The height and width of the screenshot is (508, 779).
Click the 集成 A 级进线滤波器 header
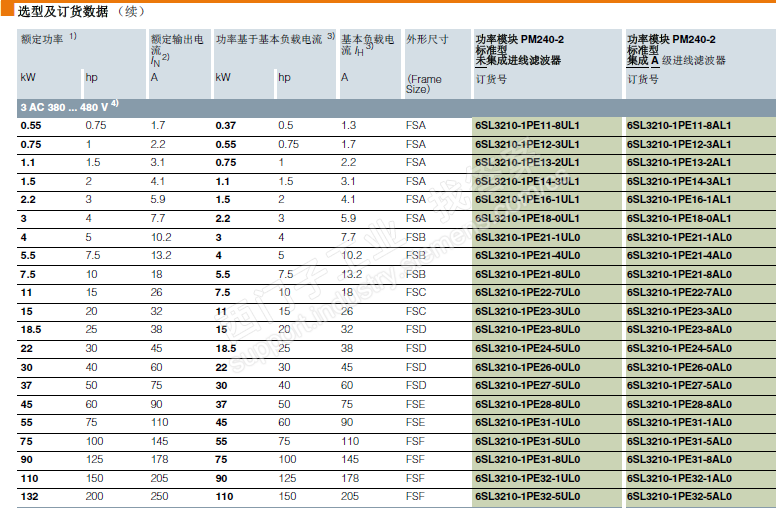676,50
